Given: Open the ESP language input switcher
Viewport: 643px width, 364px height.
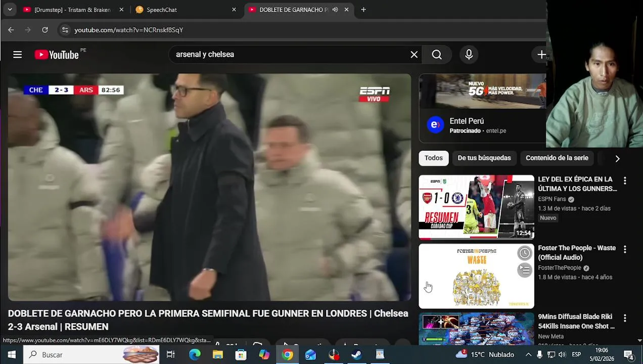Looking at the screenshot, I should 576,355.
